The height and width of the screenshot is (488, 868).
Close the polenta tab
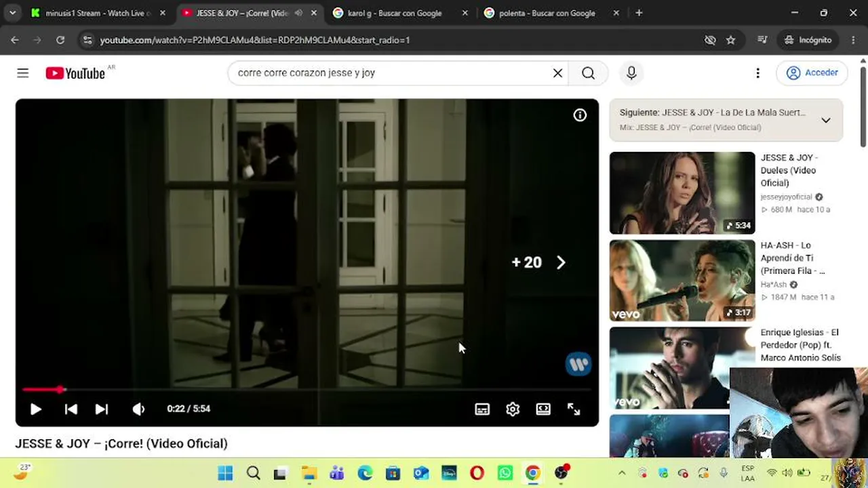click(616, 13)
